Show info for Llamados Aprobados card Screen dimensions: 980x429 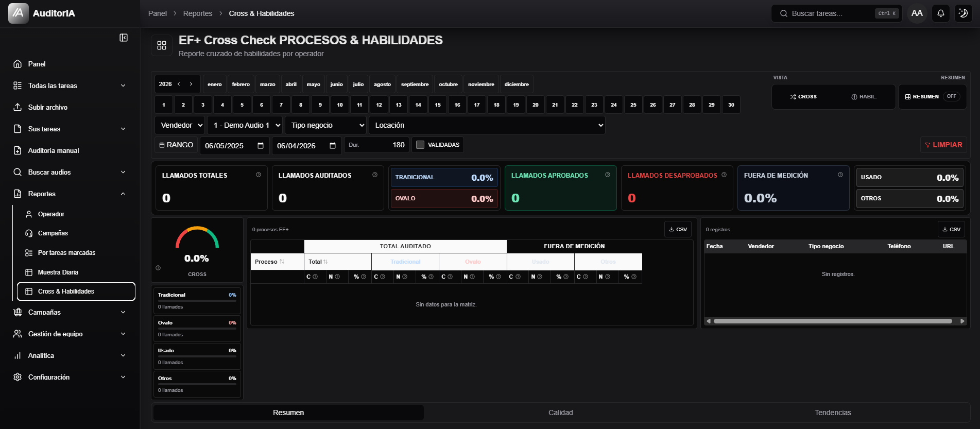(x=608, y=175)
